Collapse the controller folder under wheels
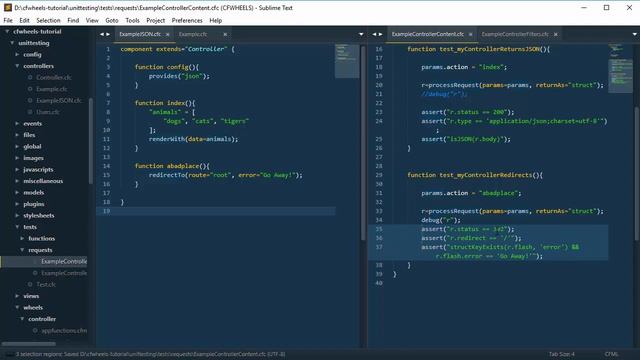Image resolution: width=640 pixels, height=360 pixels. pos(22,319)
